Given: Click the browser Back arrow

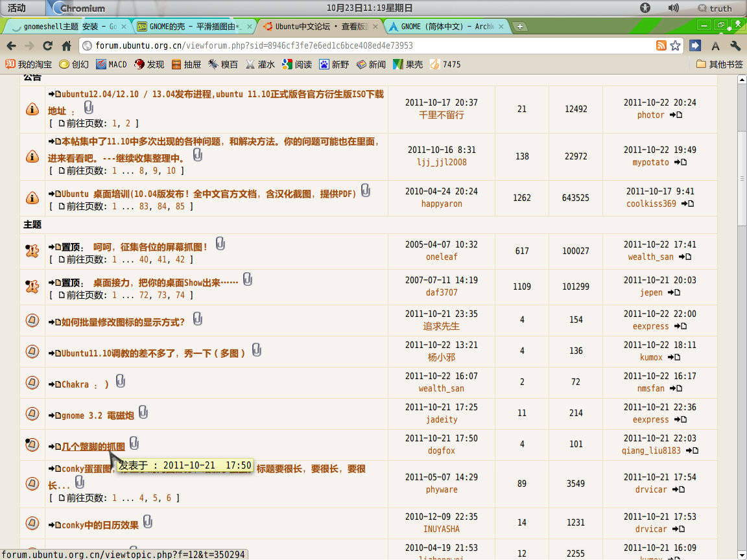Looking at the screenshot, I should (12, 46).
